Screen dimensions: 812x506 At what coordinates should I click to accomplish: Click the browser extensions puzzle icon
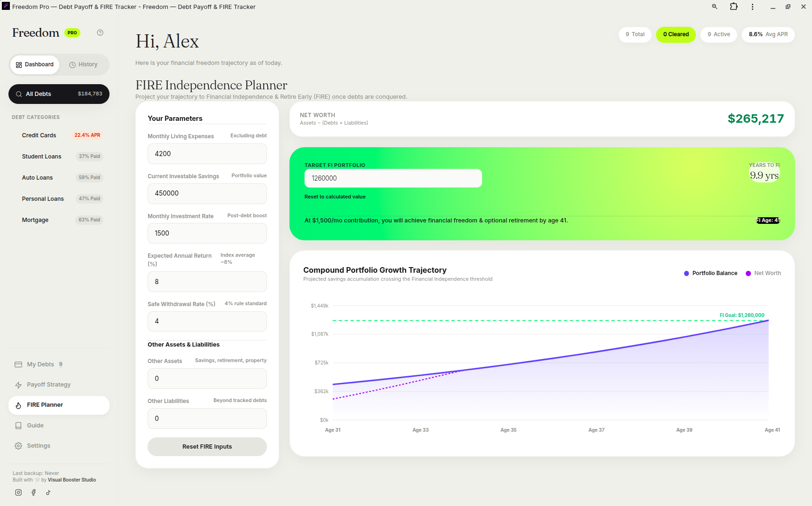pos(734,7)
